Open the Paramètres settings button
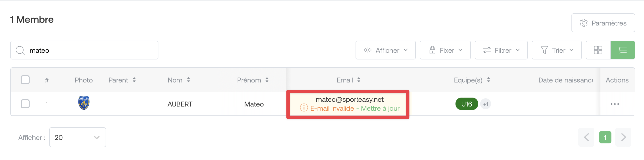644x160 pixels. [603, 23]
